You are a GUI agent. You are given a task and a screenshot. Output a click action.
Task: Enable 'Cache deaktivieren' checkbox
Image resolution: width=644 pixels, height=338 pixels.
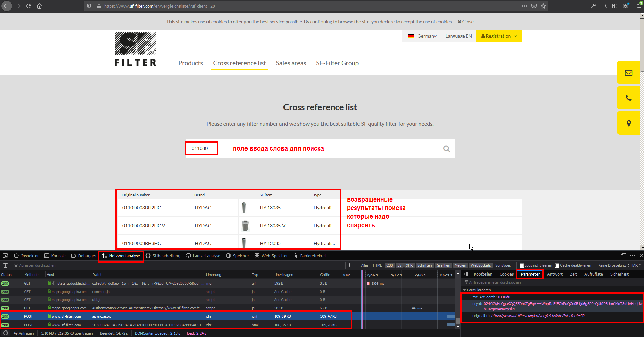pos(557,265)
